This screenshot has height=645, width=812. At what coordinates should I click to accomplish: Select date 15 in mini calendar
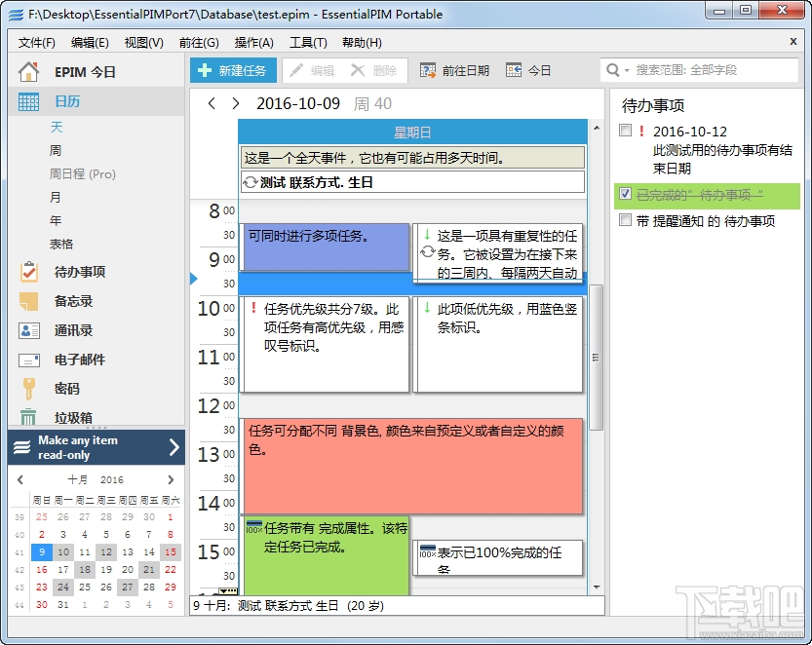171,551
